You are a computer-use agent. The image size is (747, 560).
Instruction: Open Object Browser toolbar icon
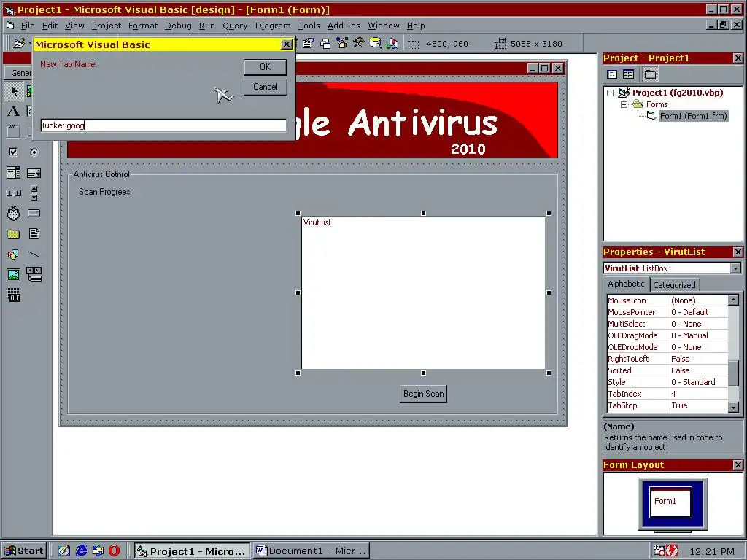(342, 44)
